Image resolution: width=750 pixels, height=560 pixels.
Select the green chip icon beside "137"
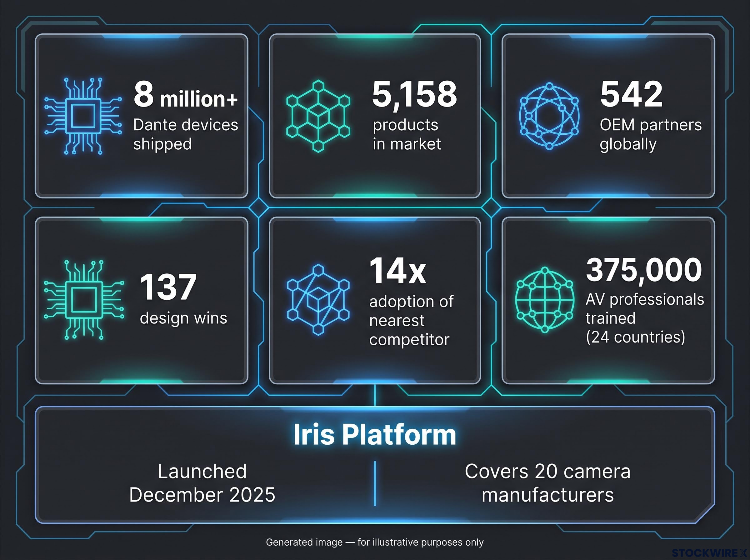coord(84,300)
